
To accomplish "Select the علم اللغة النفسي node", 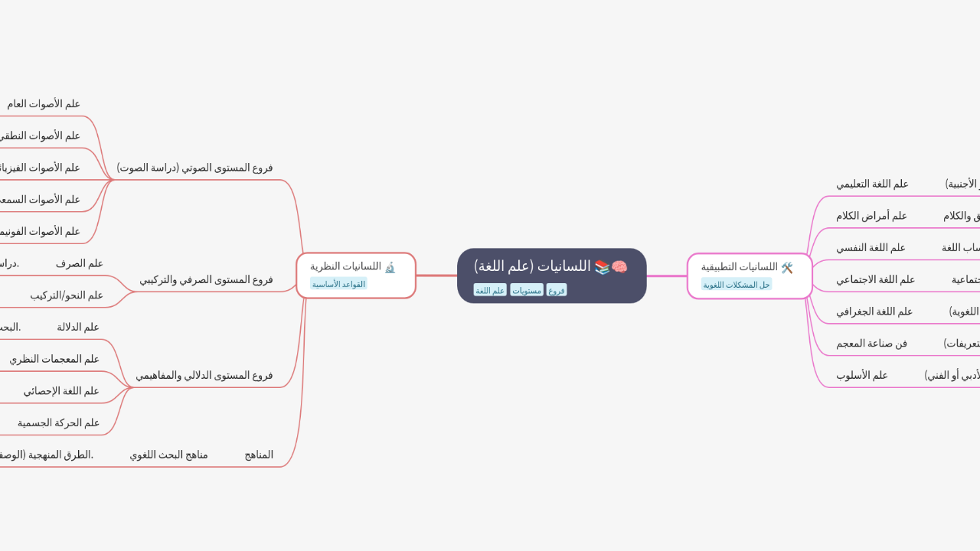I will [871, 247].
